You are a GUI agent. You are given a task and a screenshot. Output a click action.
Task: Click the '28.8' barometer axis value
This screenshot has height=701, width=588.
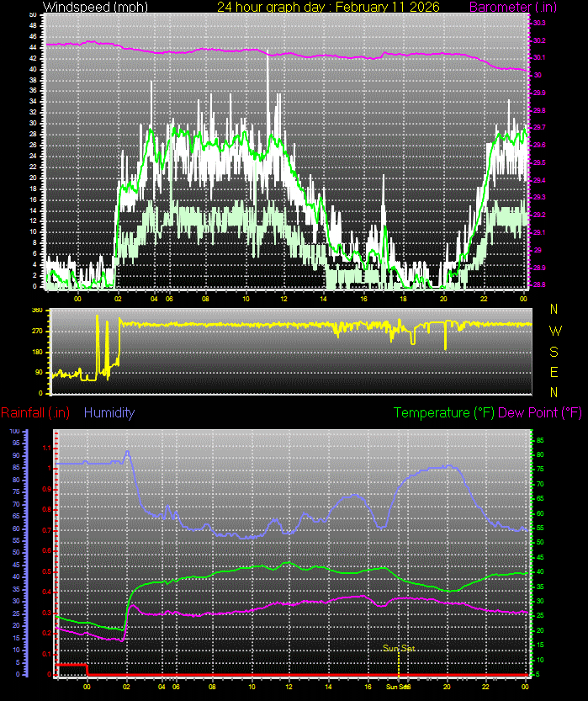click(x=539, y=284)
